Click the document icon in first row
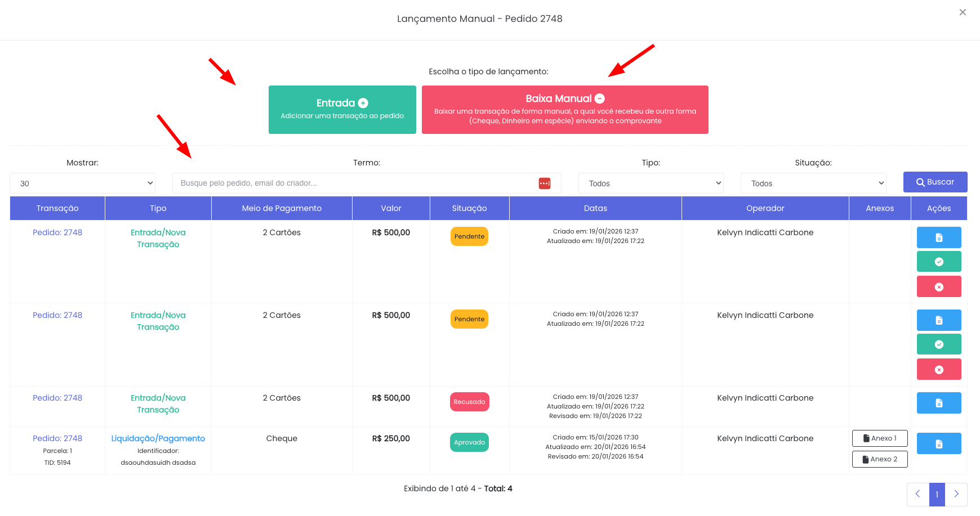 938,237
